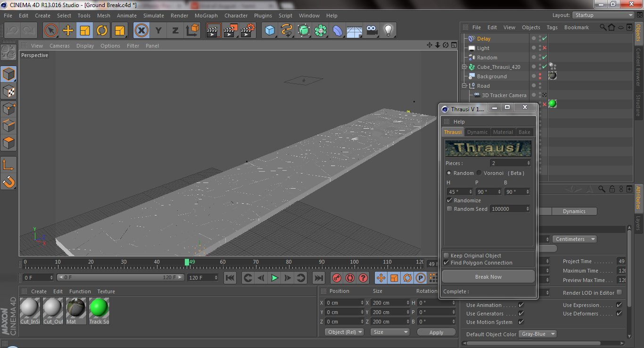Open the Layout dropdown showing Startup
The height and width of the screenshot is (348, 644).
coord(603,15)
